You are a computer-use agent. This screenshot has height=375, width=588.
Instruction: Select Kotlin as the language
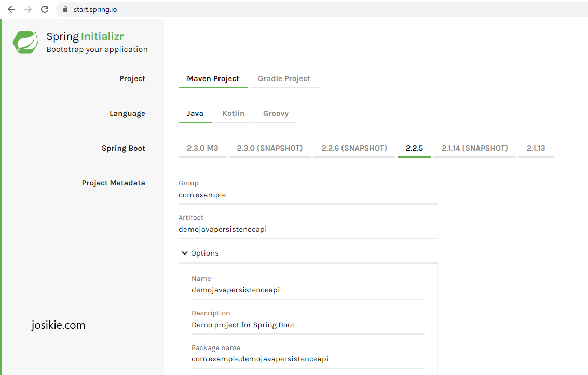(233, 113)
